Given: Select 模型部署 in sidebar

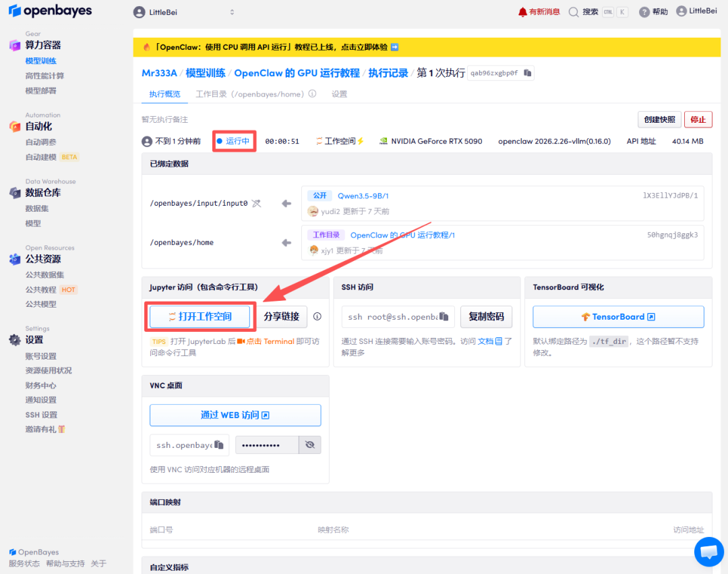Looking at the screenshot, I should [41, 90].
